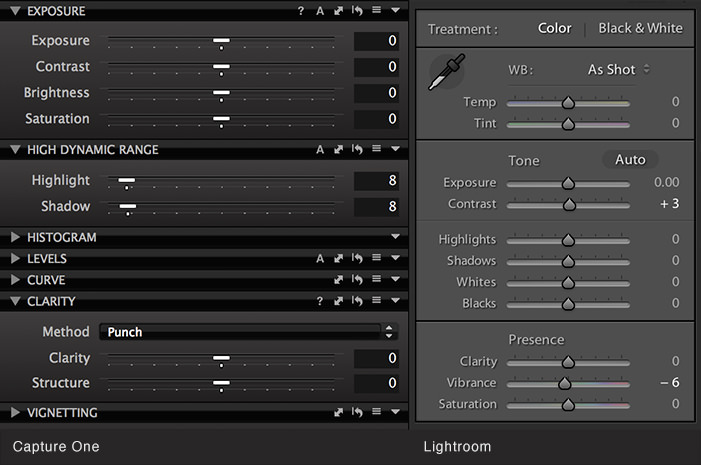Click the copy-adjustments arrow icon in the Exposure header
The width and height of the screenshot is (701, 465).
point(338,11)
